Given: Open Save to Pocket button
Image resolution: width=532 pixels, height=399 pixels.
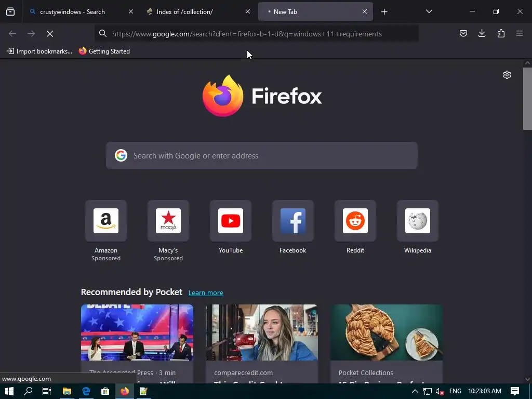Looking at the screenshot, I should 463,33.
